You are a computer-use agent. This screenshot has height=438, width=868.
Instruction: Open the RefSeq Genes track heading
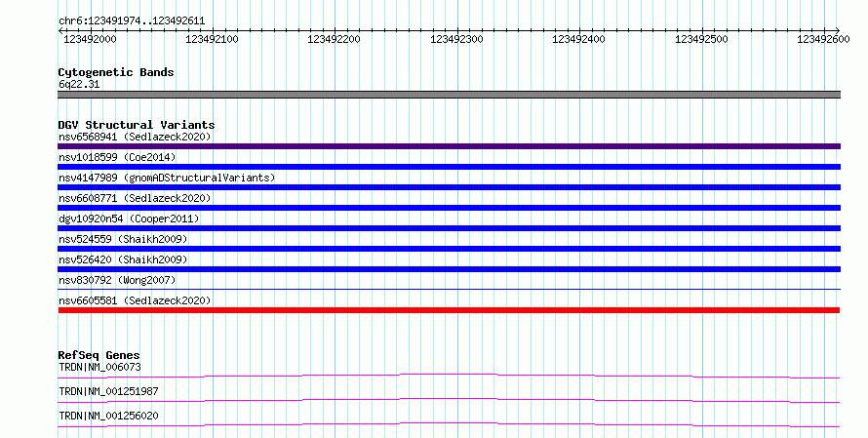pos(99,355)
